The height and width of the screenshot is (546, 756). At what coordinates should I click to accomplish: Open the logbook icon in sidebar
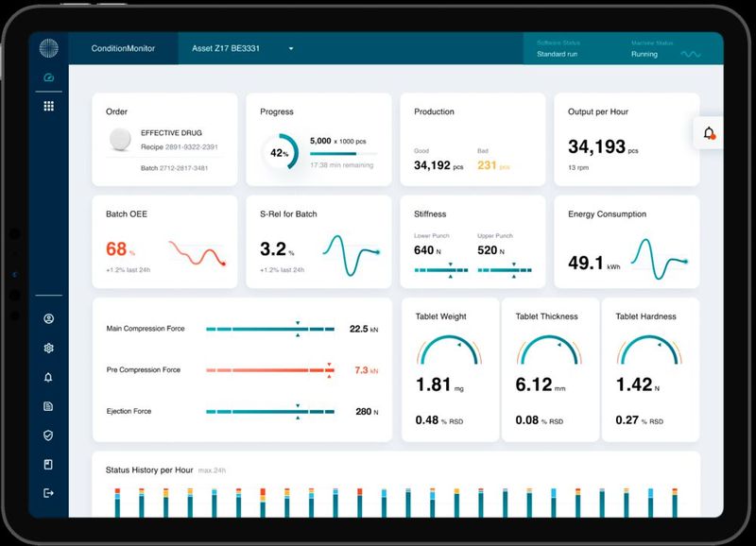(x=49, y=464)
